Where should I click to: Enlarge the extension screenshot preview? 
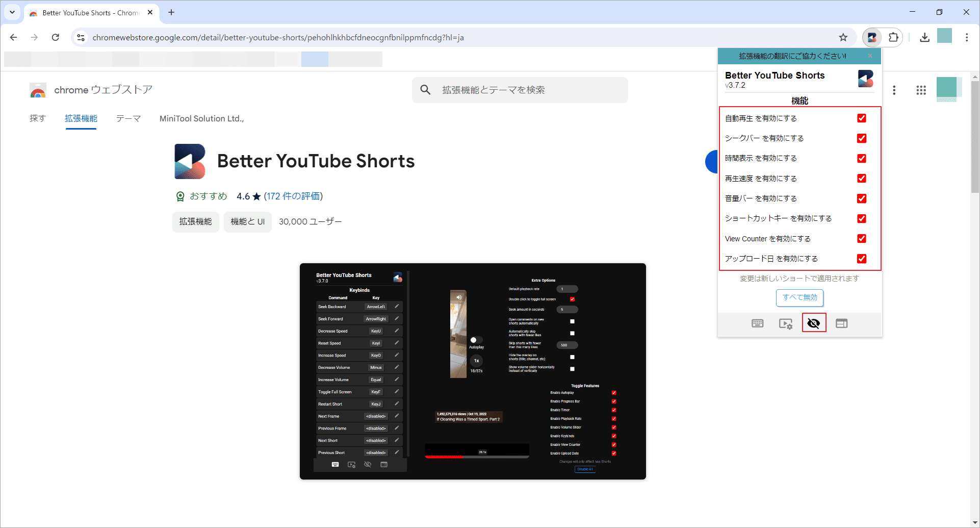click(473, 371)
